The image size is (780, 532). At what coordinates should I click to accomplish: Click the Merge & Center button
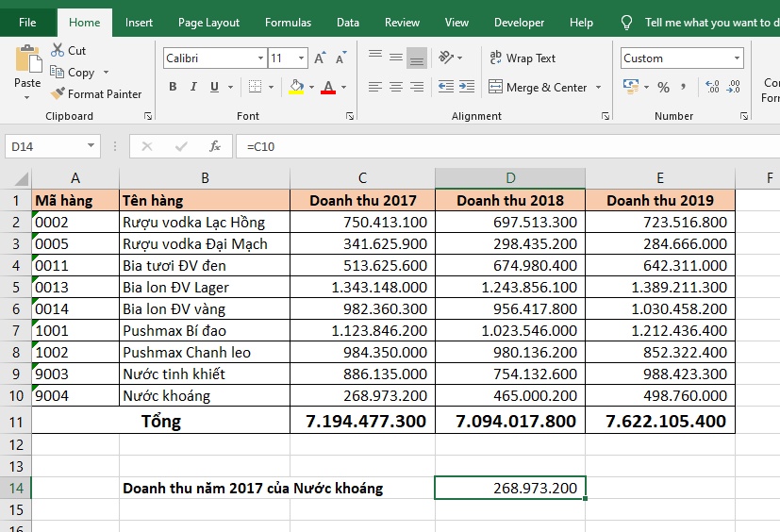click(x=538, y=88)
